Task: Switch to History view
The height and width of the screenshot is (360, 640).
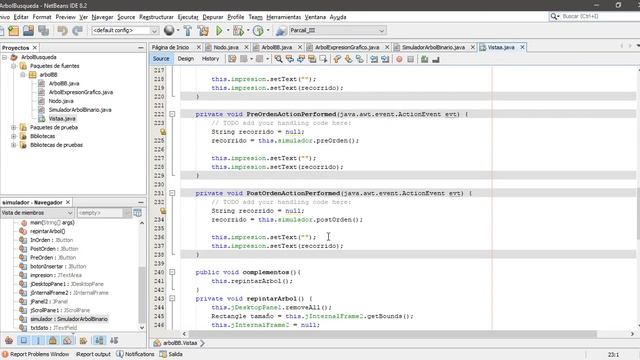Action: pyautogui.click(x=210, y=59)
